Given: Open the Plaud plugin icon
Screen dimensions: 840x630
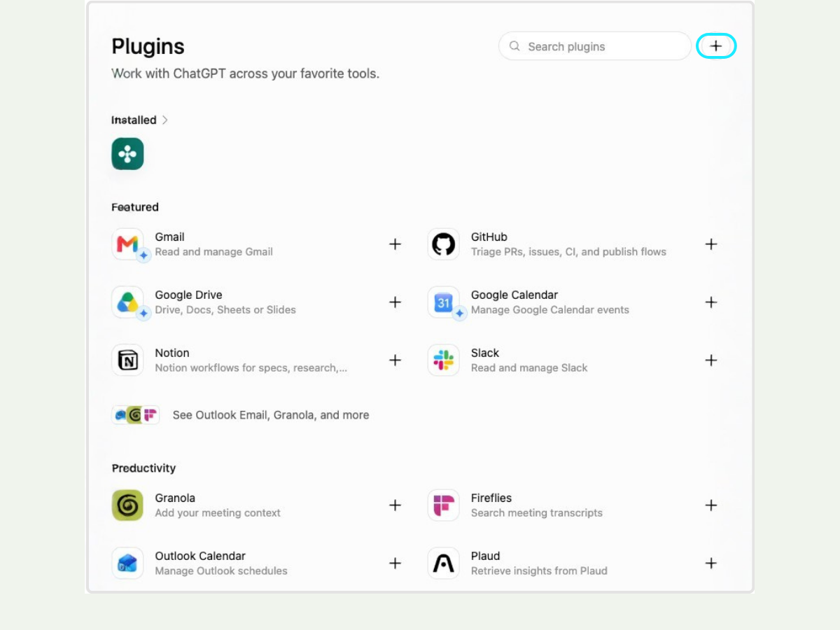Looking at the screenshot, I should (x=444, y=563).
